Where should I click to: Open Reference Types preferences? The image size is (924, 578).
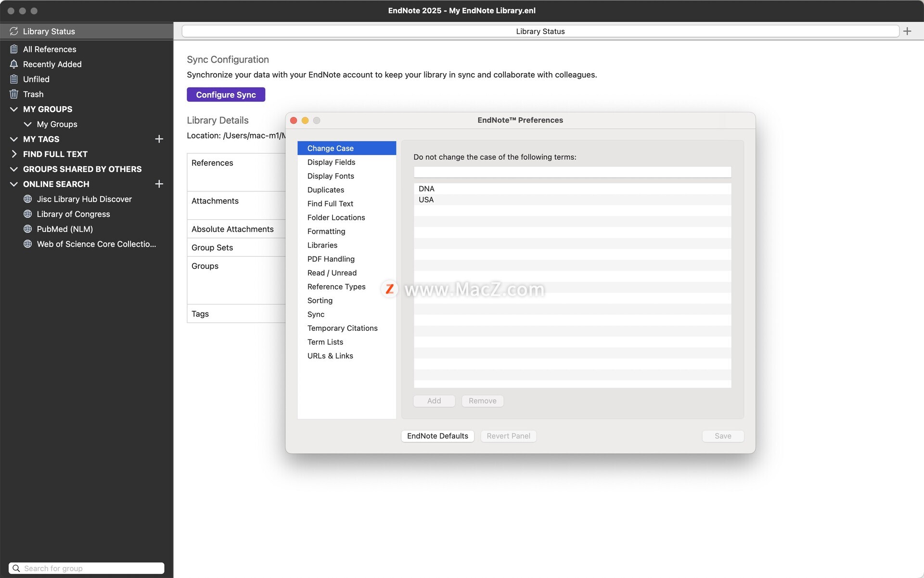(346, 287)
